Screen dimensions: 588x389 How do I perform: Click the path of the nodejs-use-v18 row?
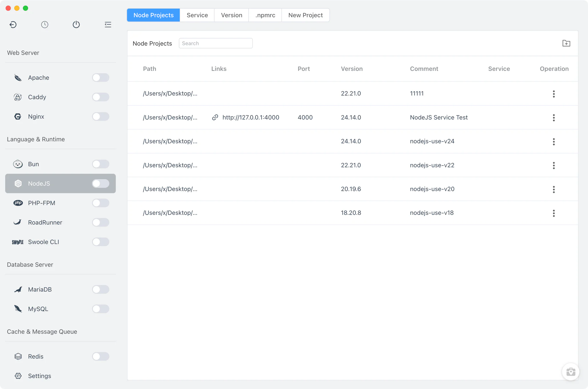(170, 213)
